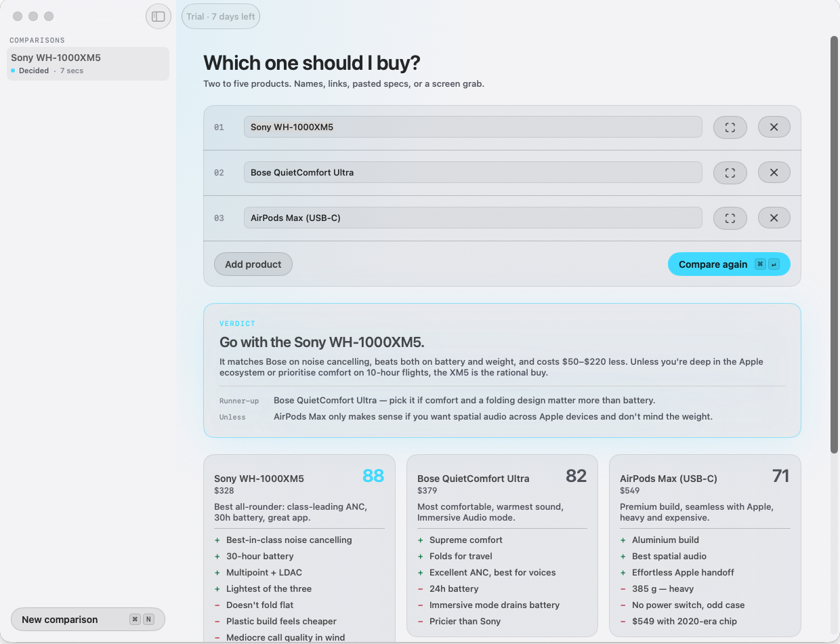Image resolution: width=840 pixels, height=644 pixels.
Task: Click "Effortless Apple handoff" line
Action: 683,573
